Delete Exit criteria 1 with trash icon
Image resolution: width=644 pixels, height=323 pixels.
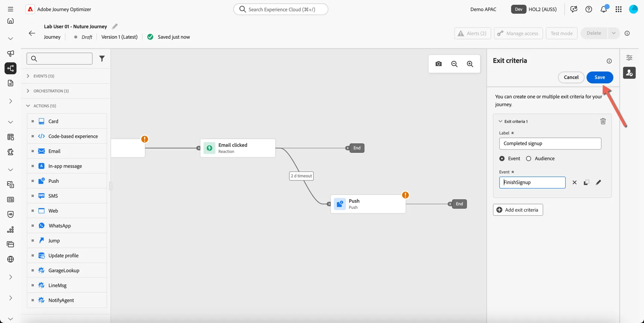click(603, 121)
